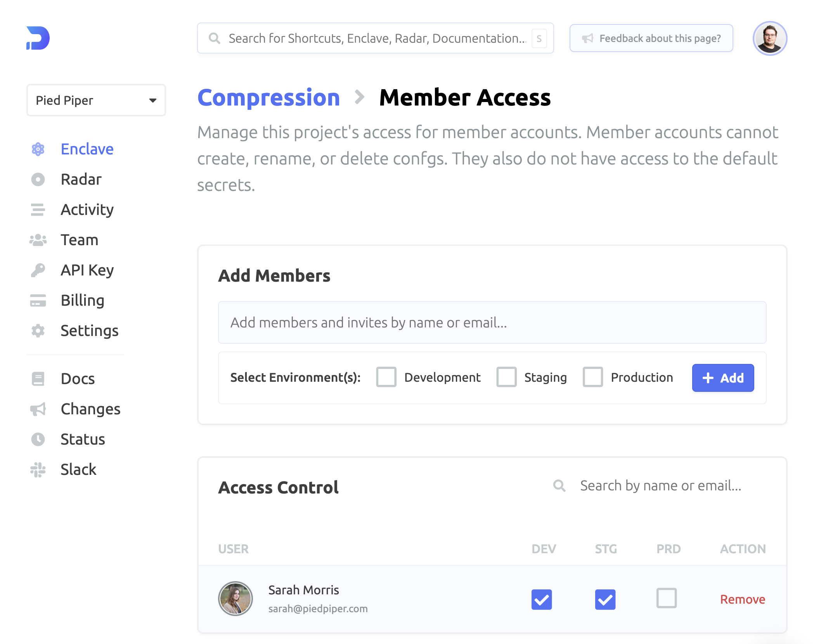Click the Changes megaphone icon
Image resolution: width=814 pixels, height=644 pixels.
tap(38, 409)
